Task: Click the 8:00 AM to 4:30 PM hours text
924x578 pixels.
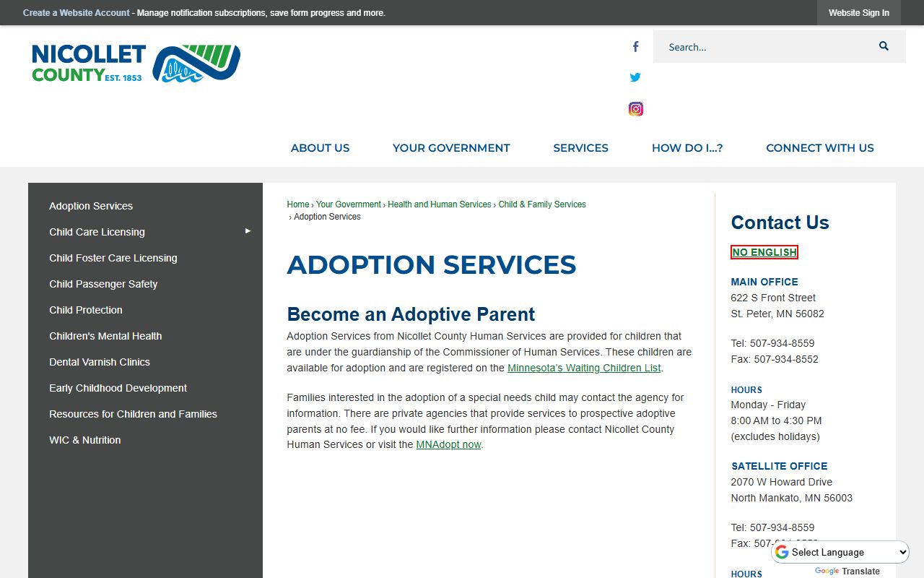Action: (776, 420)
